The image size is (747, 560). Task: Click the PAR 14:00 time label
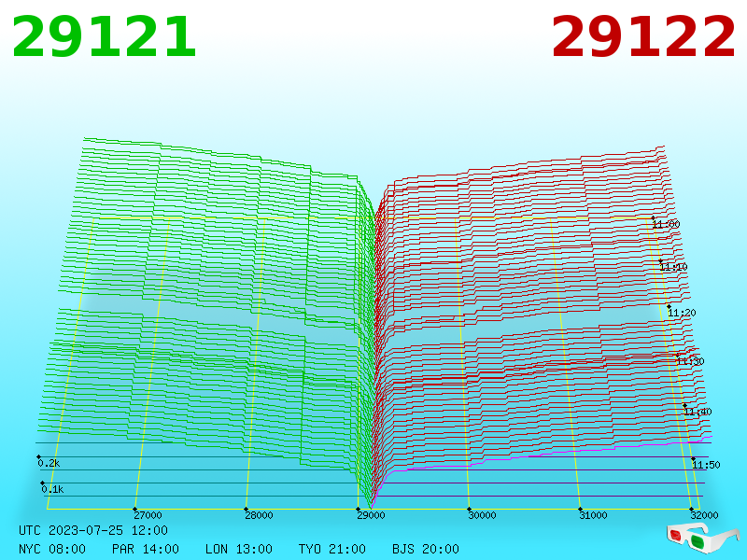pyautogui.click(x=146, y=549)
